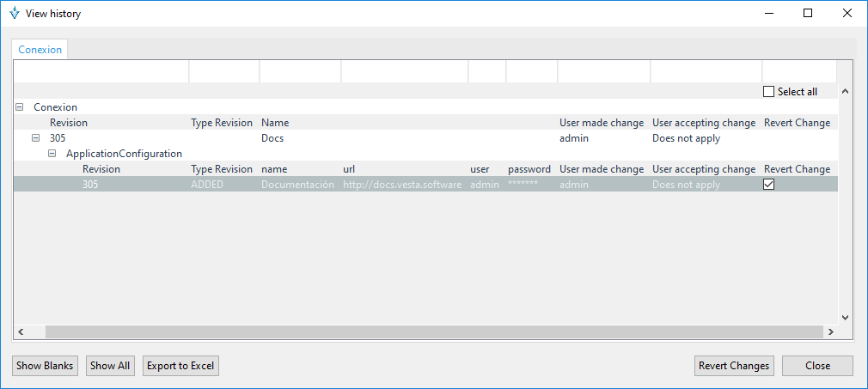Viewport: 868px width, 389px height.
Task: Select the docs.vesta.software url cell
Action: click(x=402, y=185)
